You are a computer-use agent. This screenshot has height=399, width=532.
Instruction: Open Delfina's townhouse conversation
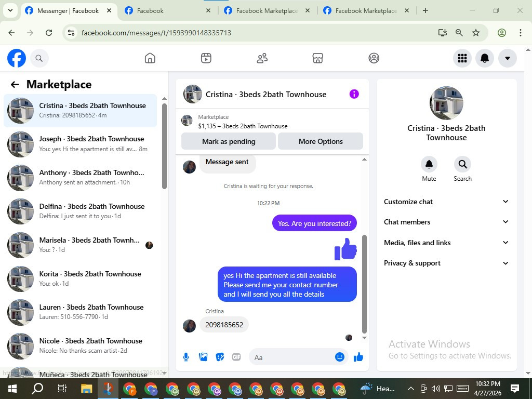click(80, 211)
